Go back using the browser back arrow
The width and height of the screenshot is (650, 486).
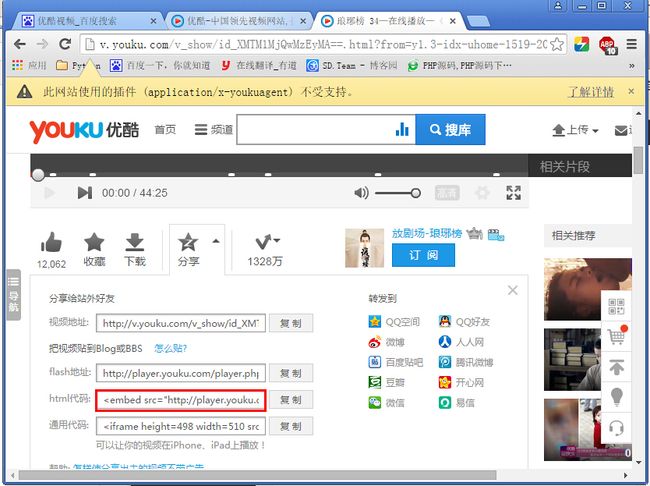click(19, 44)
